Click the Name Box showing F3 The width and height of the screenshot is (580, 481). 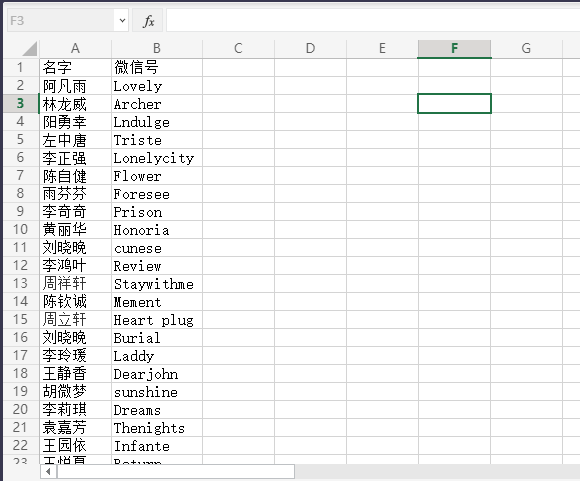coord(61,20)
